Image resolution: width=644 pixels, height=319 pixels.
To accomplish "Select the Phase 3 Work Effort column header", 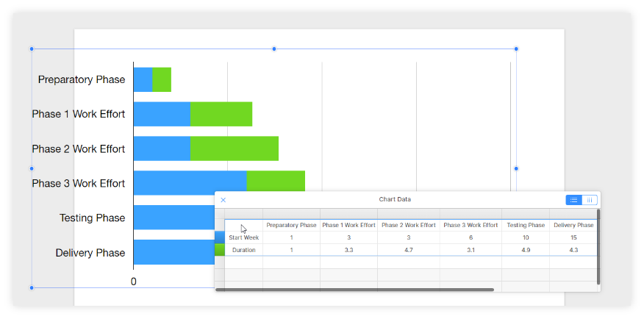I will (x=471, y=225).
